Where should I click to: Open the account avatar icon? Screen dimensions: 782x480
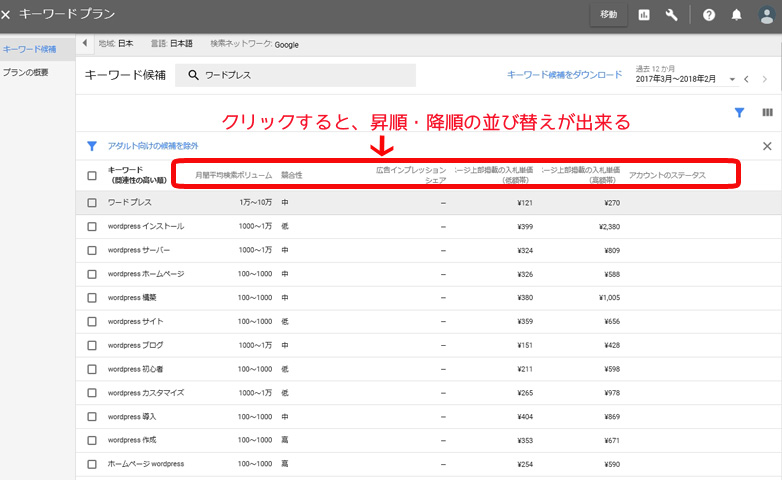pos(767,15)
